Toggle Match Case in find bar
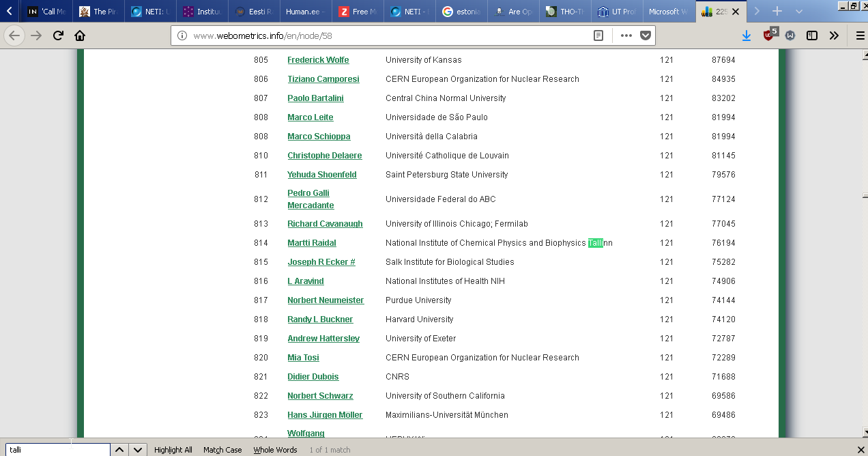The height and width of the screenshot is (456, 868). click(222, 450)
